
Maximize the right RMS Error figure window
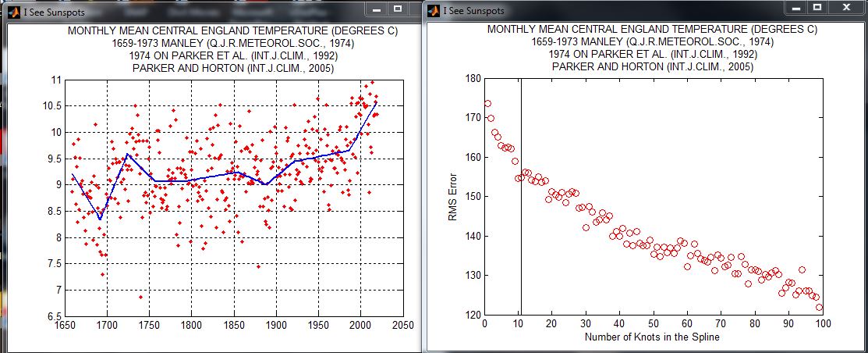pos(817,7)
